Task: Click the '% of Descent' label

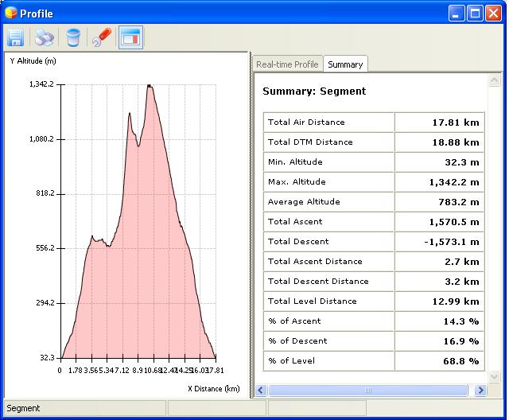Action: (x=297, y=340)
